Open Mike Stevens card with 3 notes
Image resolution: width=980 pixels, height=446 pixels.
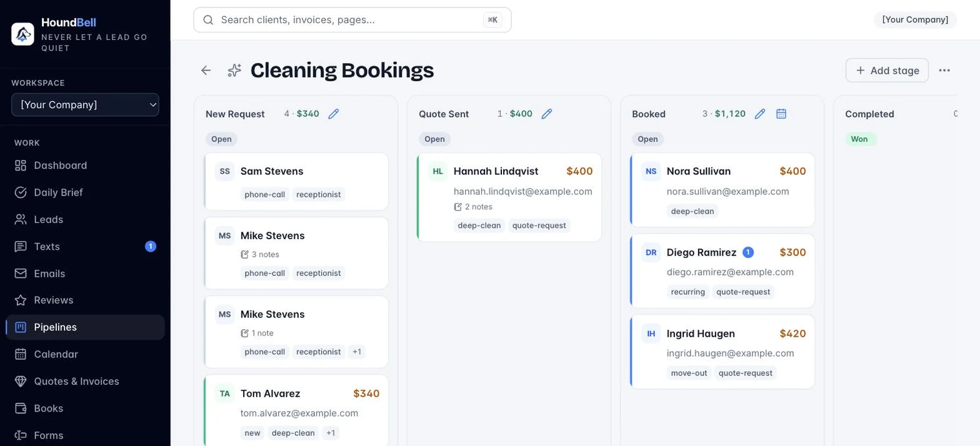tap(296, 253)
